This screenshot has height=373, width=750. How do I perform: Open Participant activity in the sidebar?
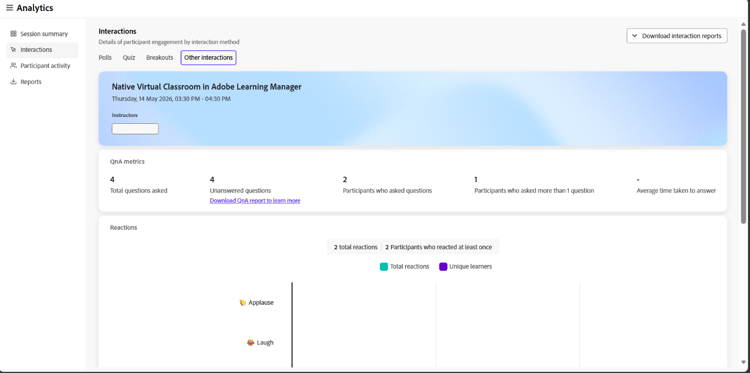point(42,66)
